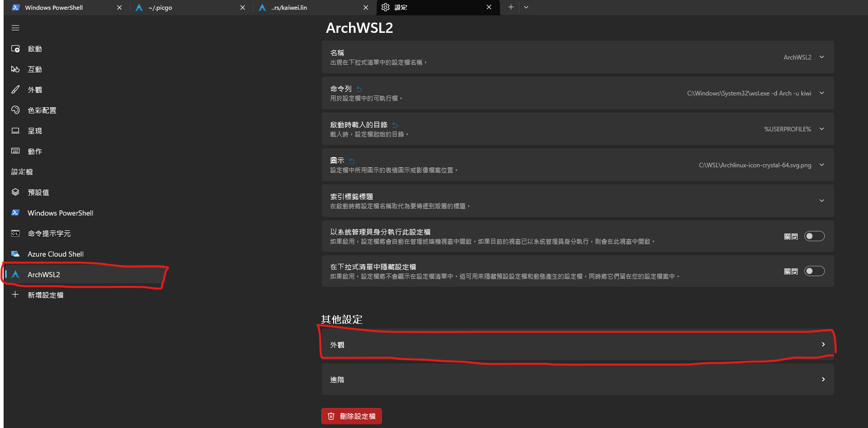The image size is (868, 428).
Task: Open the 呈現 rendering settings page
Action: pyautogui.click(x=85, y=131)
